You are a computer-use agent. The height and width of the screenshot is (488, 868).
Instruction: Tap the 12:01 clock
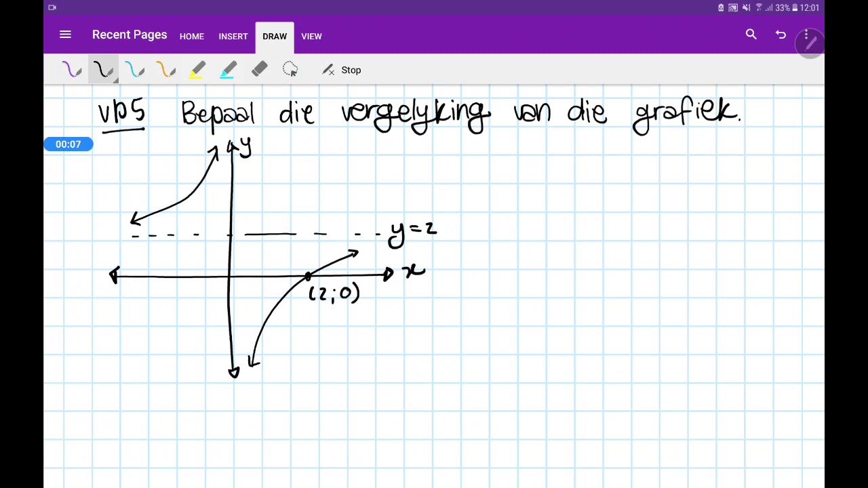point(810,7)
